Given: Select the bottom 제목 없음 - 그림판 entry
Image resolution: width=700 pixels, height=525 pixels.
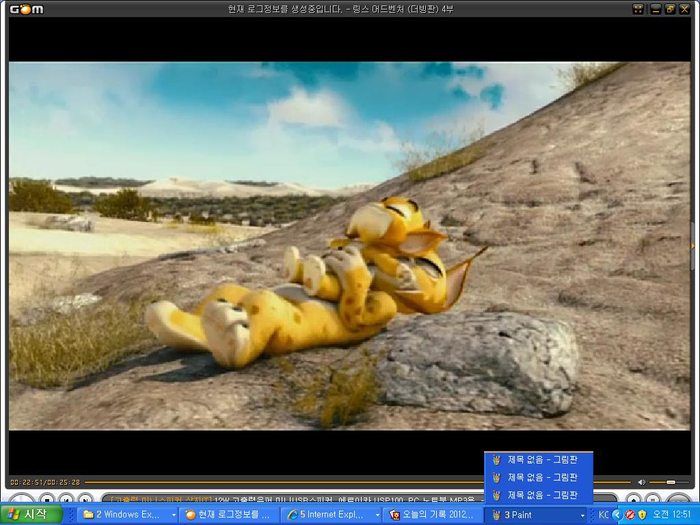Looking at the screenshot, I should [538, 495].
